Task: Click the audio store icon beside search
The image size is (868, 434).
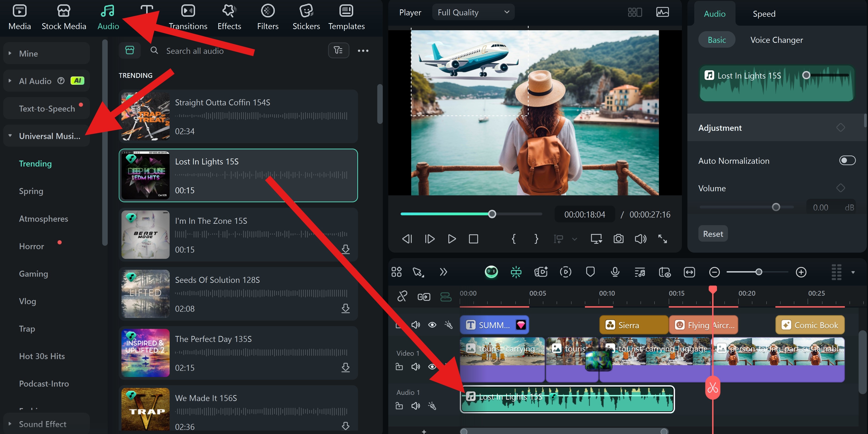Action: (x=130, y=51)
